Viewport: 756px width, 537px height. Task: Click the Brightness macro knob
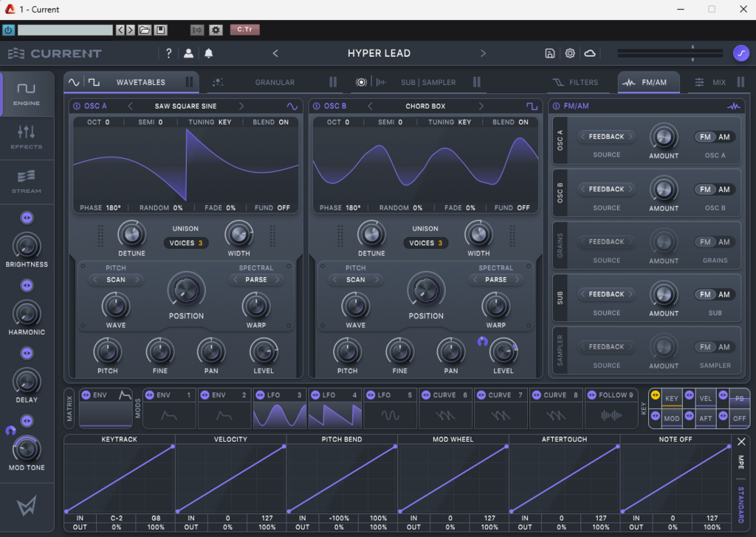27,246
